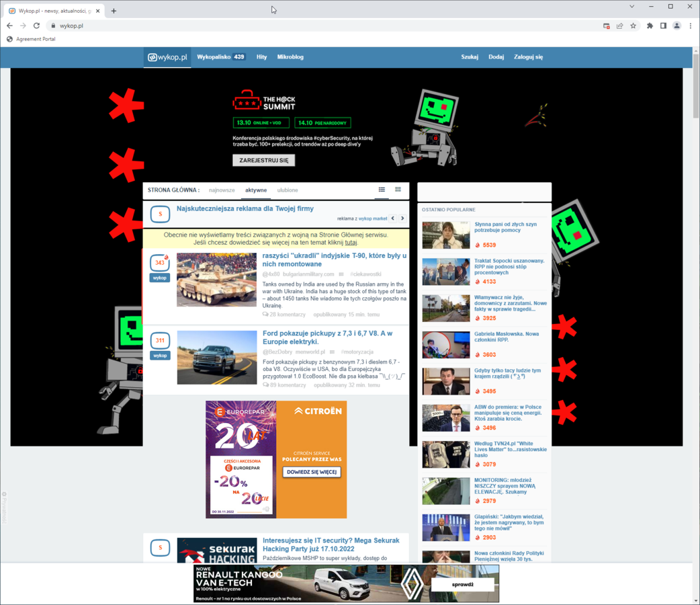Click the wykop.pl logo

pyautogui.click(x=167, y=57)
